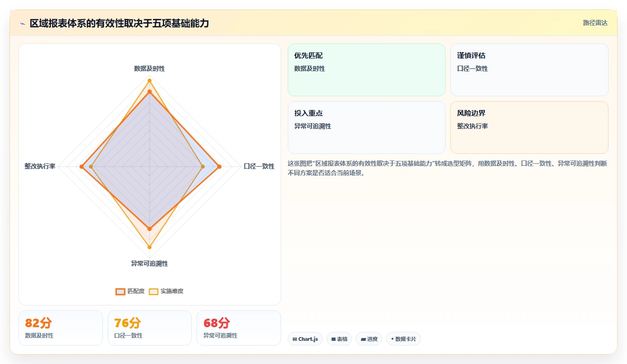Click the description paragraph starting with 这张图把
This screenshot has width=627, height=364.
tap(447, 168)
